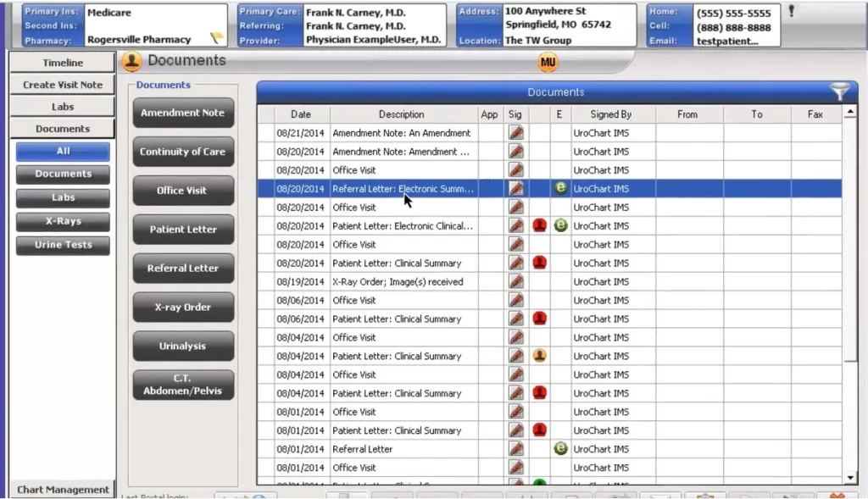Click the patient alert exclamation icon
Viewport: 868px width, 499px height.
point(792,11)
